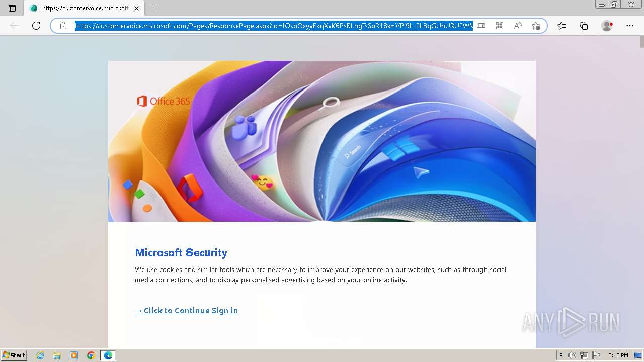Viewport: 644px width, 362px height.
Task: Click the 3:10 PM system clock
Action: point(618,355)
